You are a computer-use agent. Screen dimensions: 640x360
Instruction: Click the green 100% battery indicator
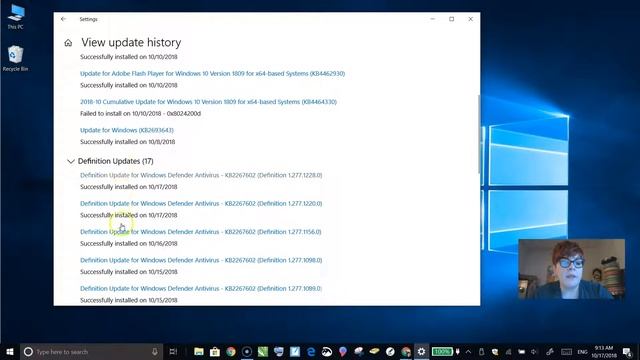click(442, 351)
